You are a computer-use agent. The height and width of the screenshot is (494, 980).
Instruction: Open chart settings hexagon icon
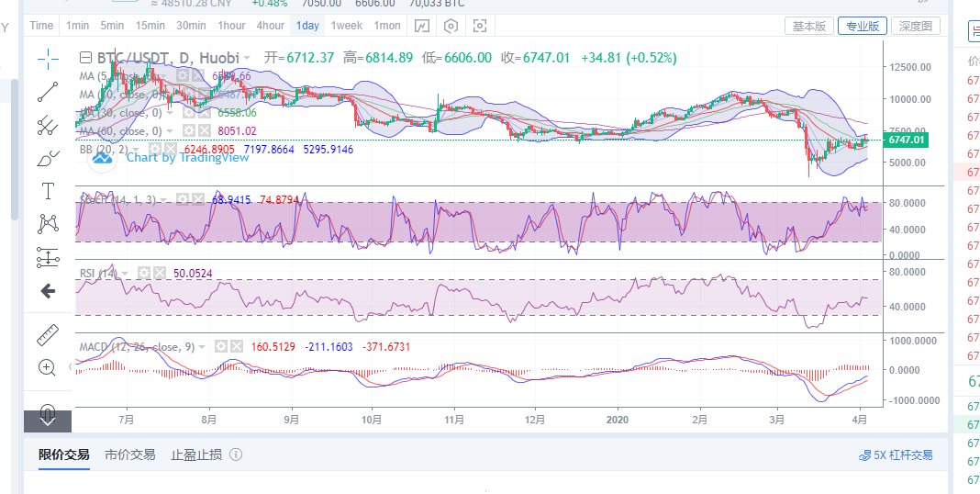click(451, 26)
